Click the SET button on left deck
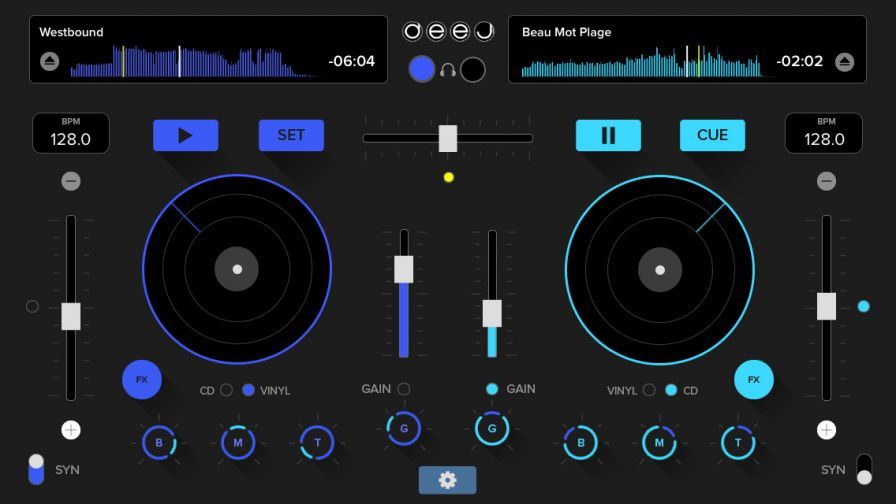Screen dimensions: 896x504 [291, 135]
